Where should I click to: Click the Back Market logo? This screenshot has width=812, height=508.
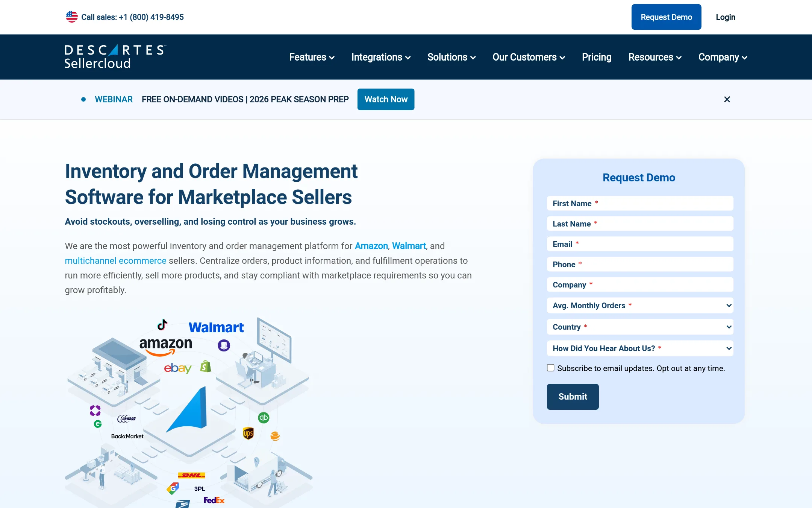pyautogui.click(x=127, y=436)
